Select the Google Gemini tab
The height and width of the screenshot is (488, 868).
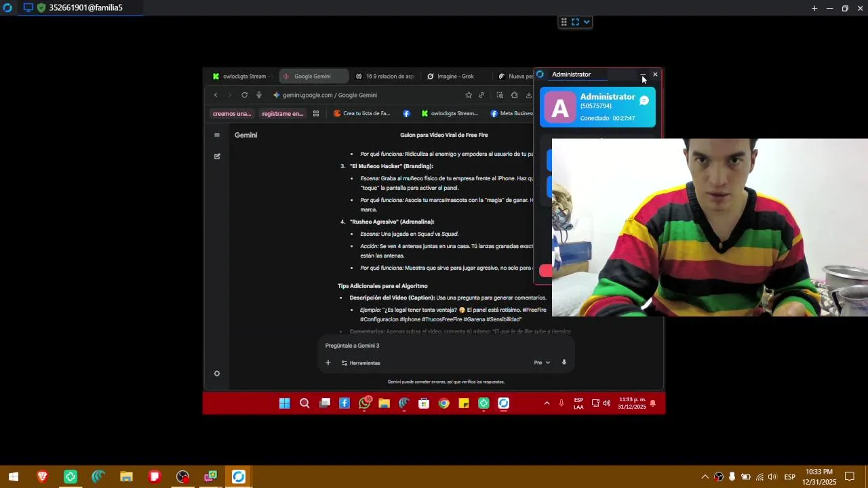pyautogui.click(x=313, y=76)
